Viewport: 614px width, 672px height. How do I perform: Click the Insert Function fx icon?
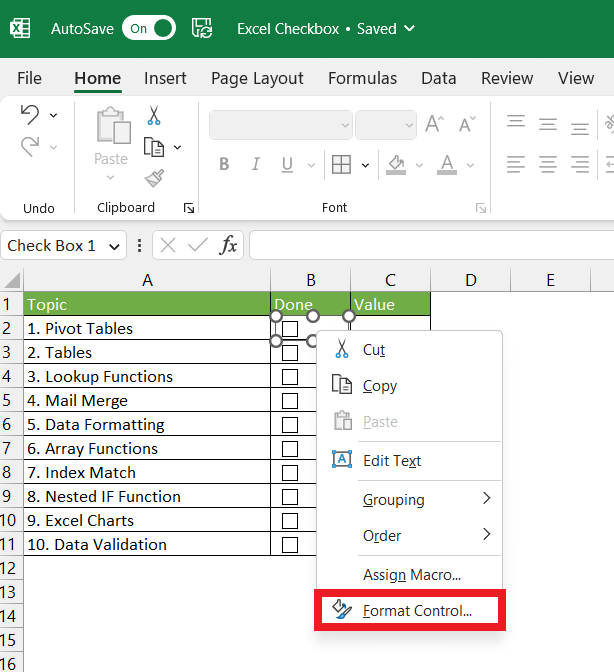tap(228, 246)
